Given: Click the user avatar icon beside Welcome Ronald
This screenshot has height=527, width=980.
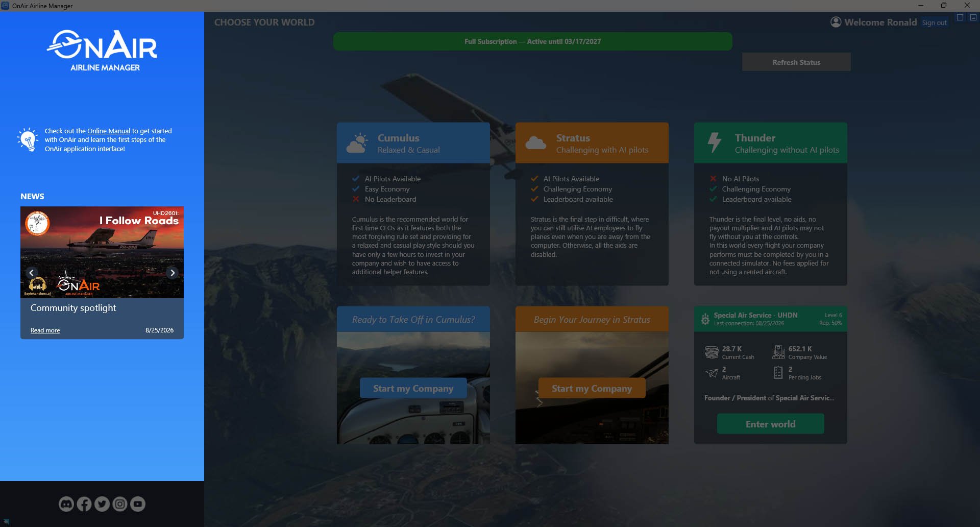Looking at the screenshot, I should (836, 22).
